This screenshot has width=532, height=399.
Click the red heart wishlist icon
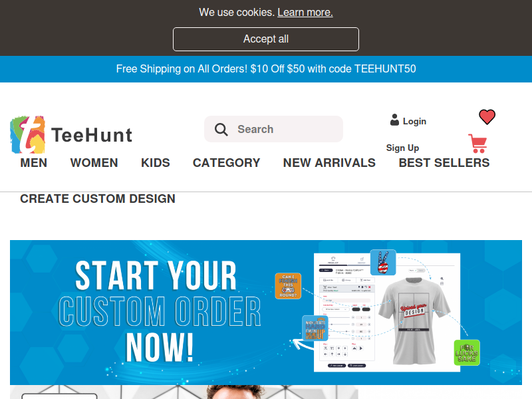[487, 117]
